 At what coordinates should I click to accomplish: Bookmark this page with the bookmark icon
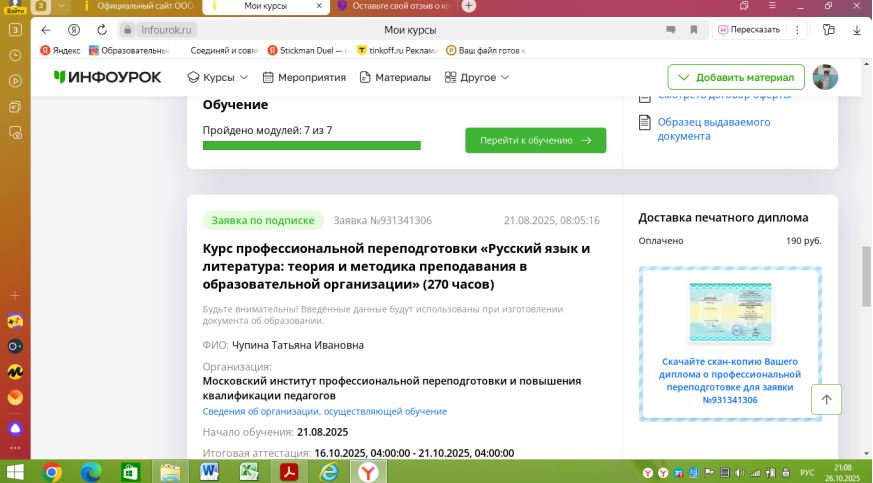[x=694, y=30]
